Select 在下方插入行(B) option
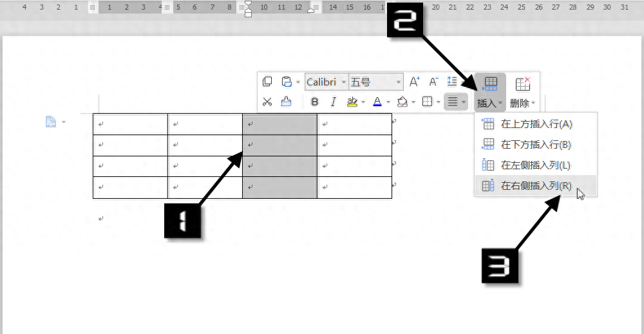Screen dimensions: 644x334 (x=536, y=144)
